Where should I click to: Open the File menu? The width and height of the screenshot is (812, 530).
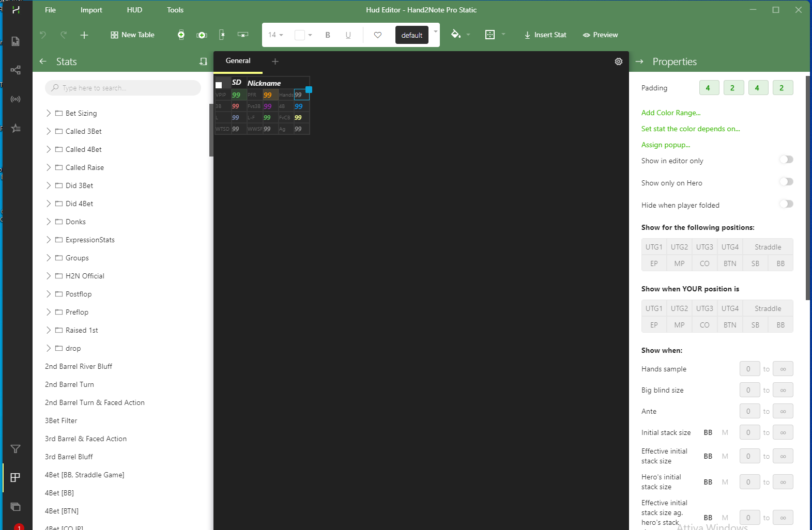(x=50, y=10)
